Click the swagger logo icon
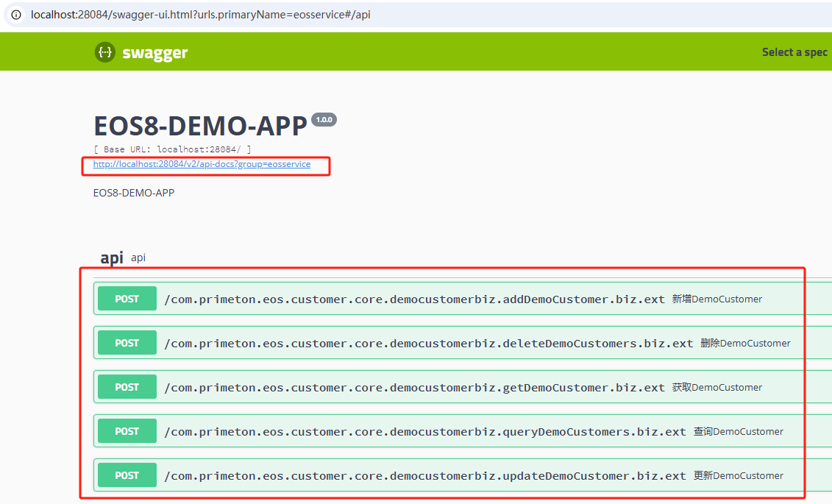This screenshot has width=832, height=504. (105, 52)
